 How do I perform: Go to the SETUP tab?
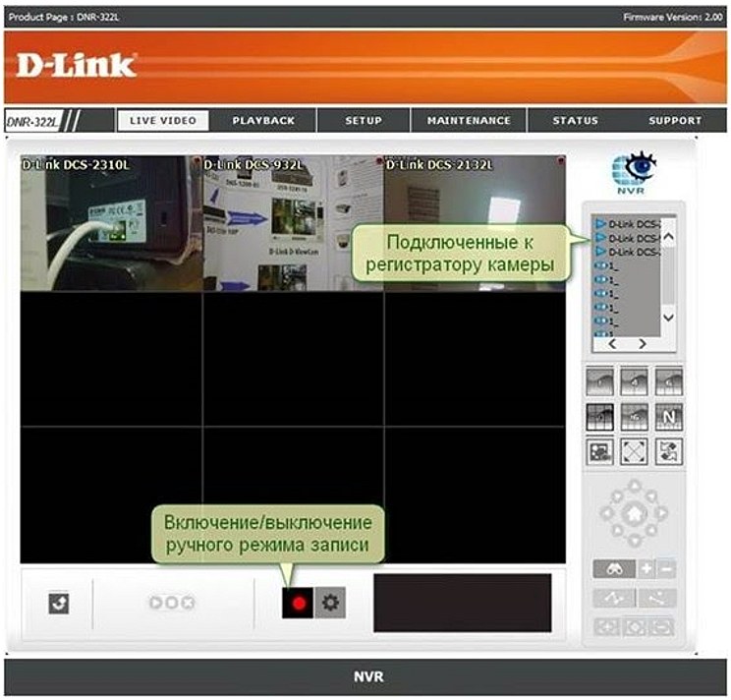point(363,121)
